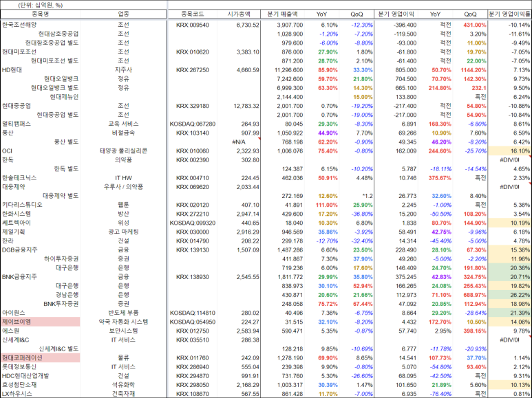Screen dimensions: 532x398
Task: Select the 석유화학 sector cell
Action: (123, 384)
